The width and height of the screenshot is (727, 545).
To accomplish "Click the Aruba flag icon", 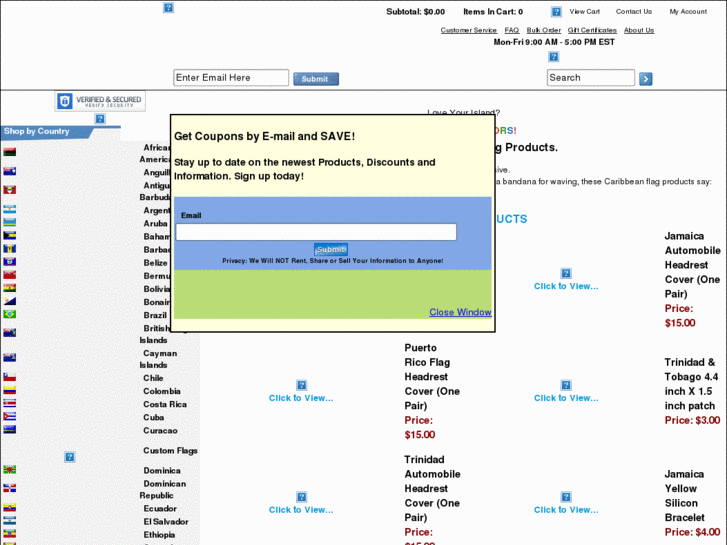I will click(10, 223).
